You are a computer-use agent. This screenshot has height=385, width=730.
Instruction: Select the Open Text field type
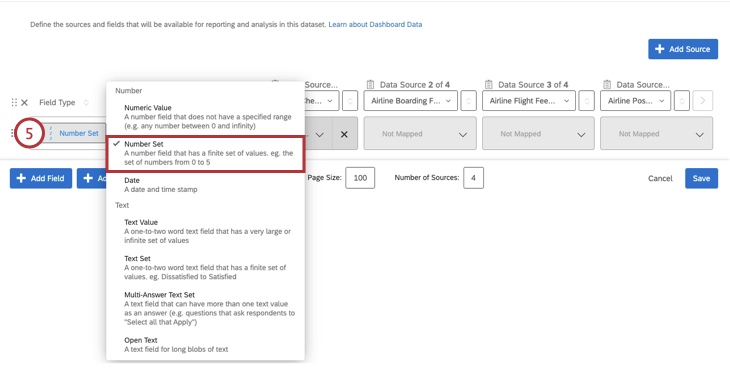(205, 344)
